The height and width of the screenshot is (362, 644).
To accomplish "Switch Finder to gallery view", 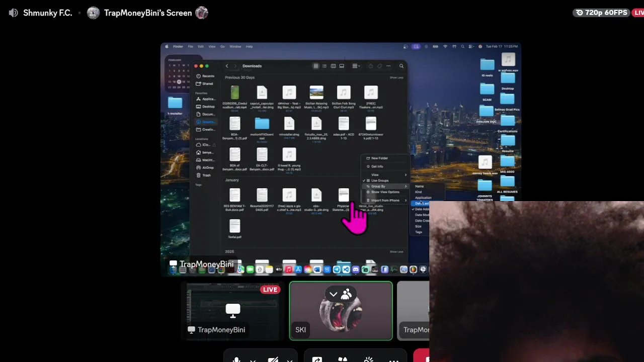I will (342, 66).
